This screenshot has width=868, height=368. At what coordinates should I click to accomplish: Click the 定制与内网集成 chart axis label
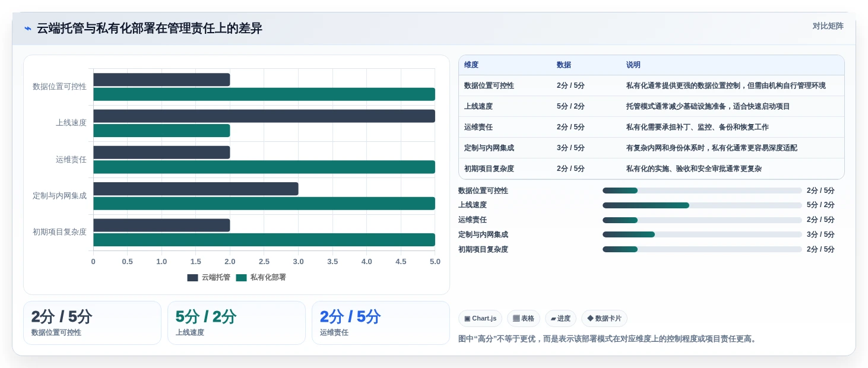click(59, 196)
